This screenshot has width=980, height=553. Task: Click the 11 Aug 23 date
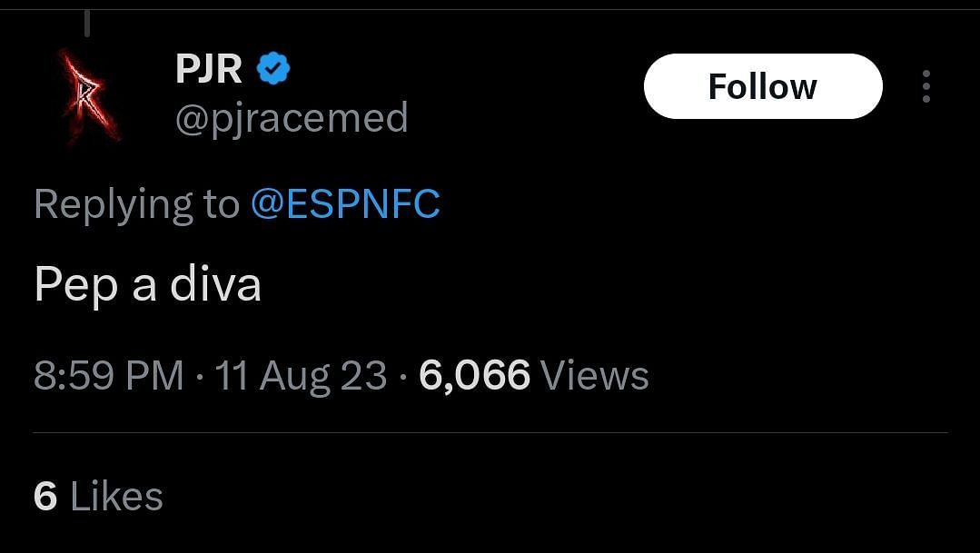pyautogui.click(x=301, y=375)
